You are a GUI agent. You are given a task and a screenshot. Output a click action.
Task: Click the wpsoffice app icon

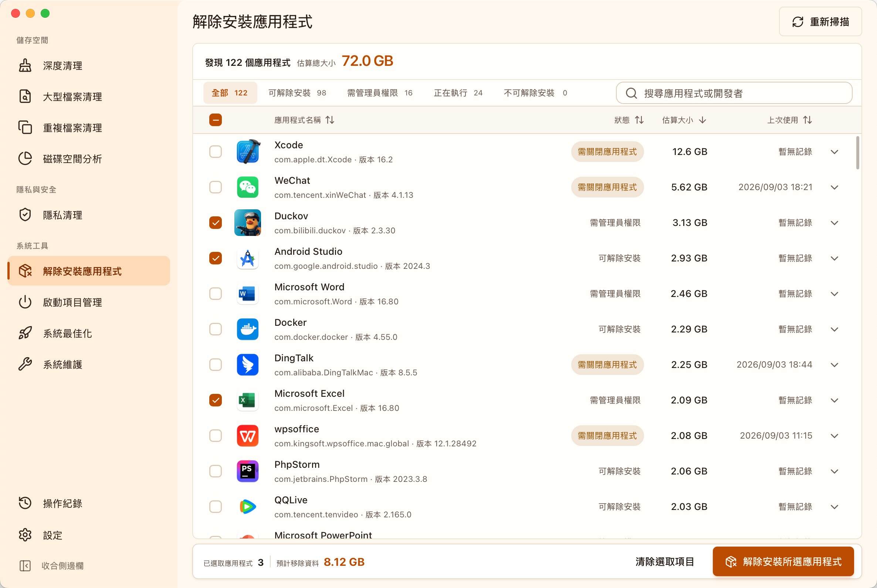pos(248,436)
